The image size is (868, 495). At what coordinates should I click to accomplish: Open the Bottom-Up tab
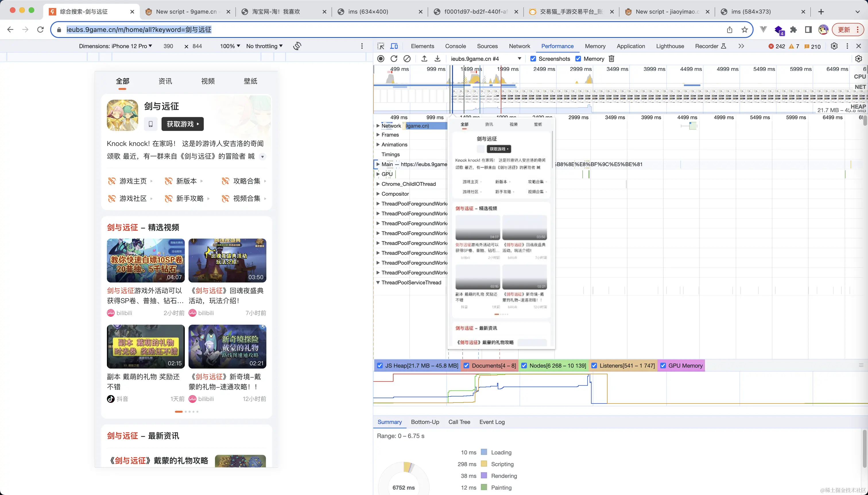425,422
